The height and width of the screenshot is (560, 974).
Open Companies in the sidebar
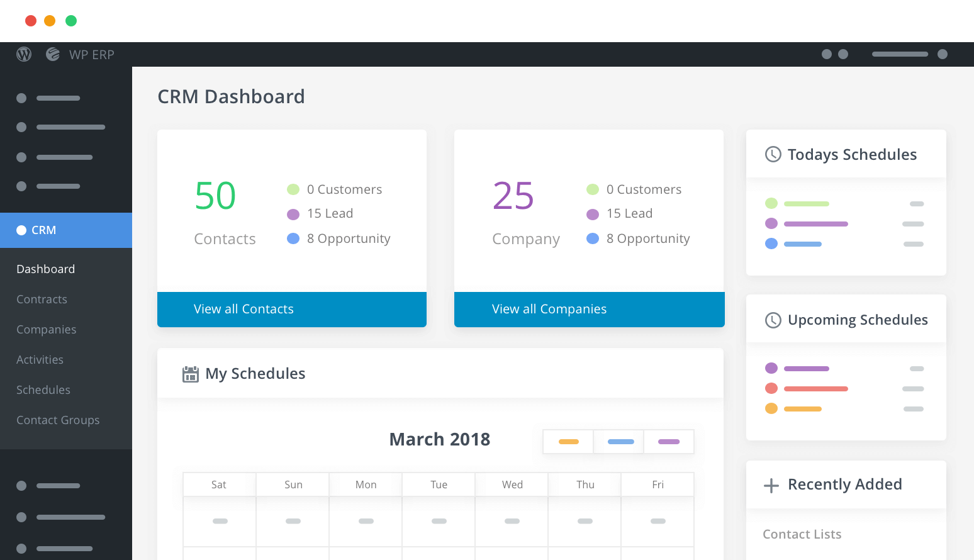coord(46,330)
